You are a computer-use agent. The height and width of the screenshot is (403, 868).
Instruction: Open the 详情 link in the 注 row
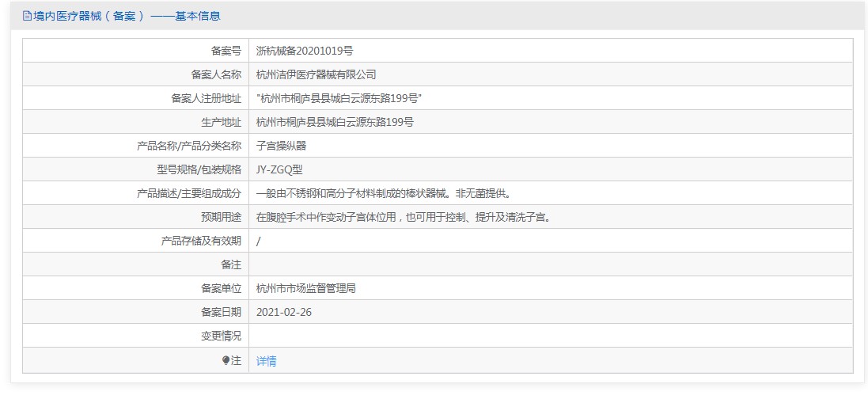click(267, 362)
